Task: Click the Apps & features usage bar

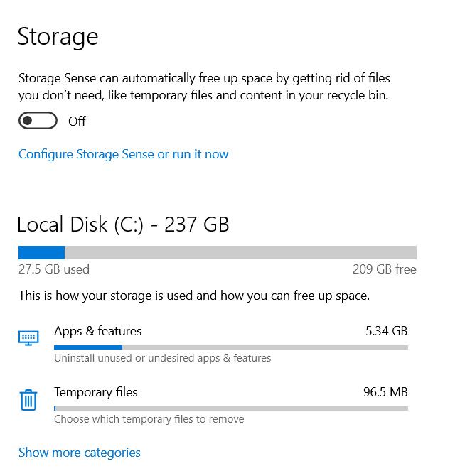Action: tap(230, 347)
